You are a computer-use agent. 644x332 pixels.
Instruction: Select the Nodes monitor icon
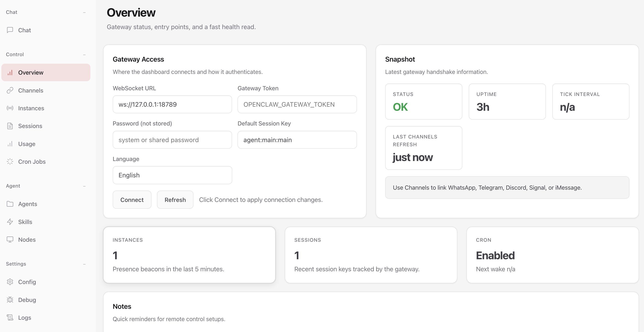(x=10, y=239)
